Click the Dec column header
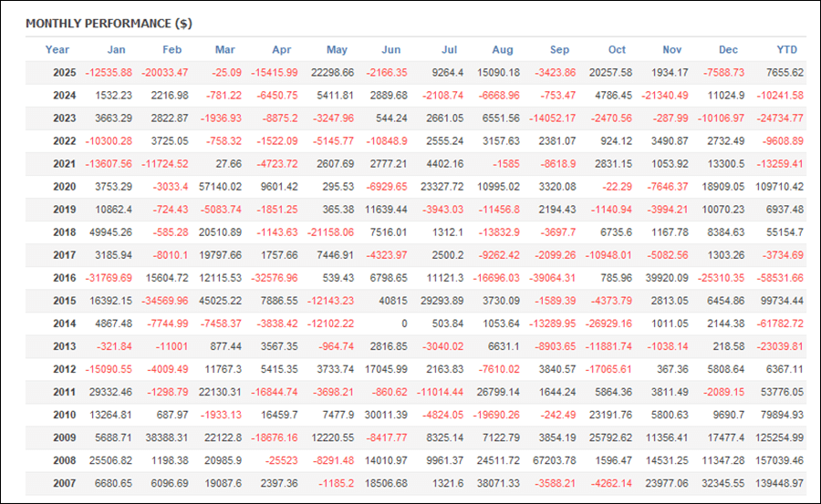 729,50
